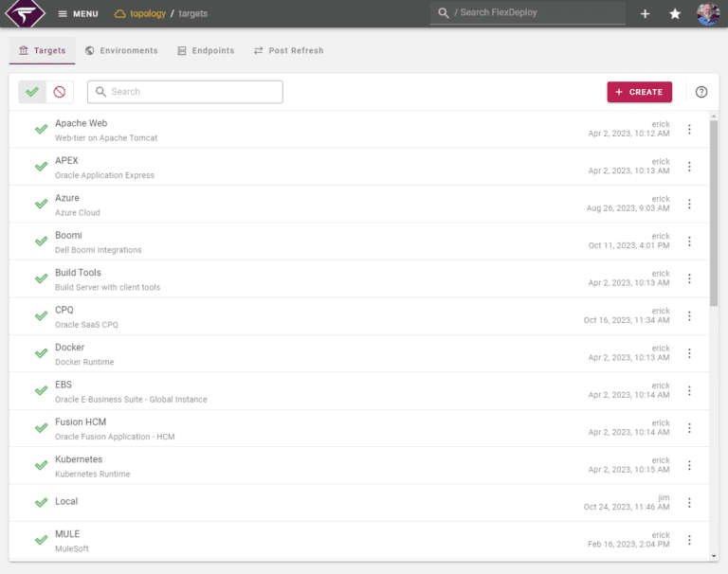The image size is (728, 574).
Task: Open the Apache Web target
Action: 82,123
